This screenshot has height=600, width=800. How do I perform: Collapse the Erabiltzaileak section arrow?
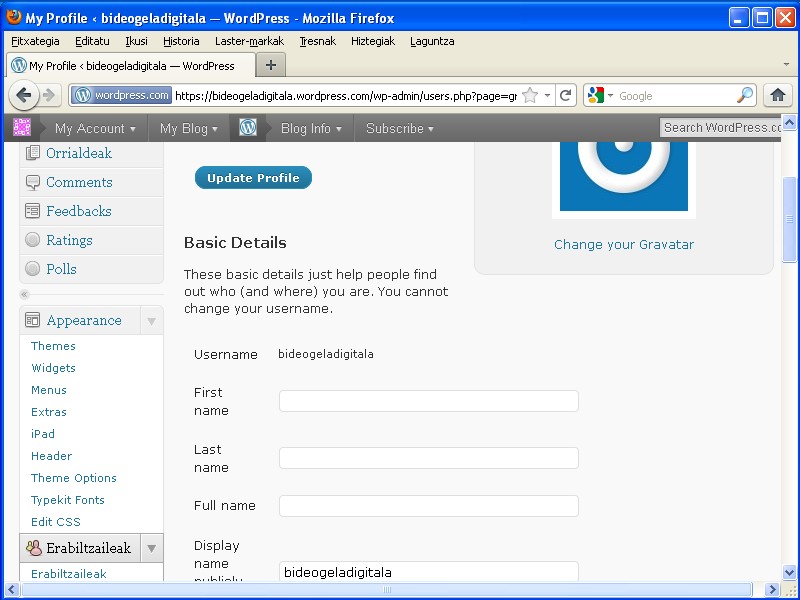click(152, 548)
